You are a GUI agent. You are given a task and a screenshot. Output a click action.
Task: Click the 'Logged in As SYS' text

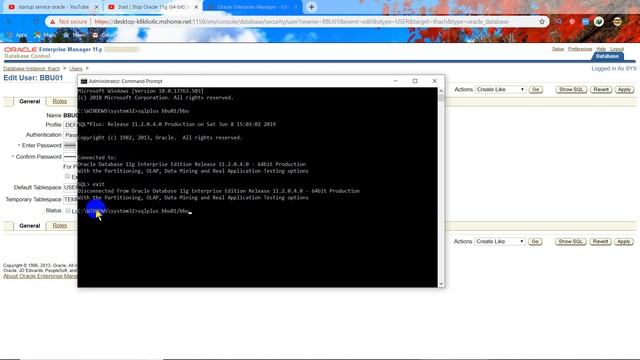[x=613, y=69]
